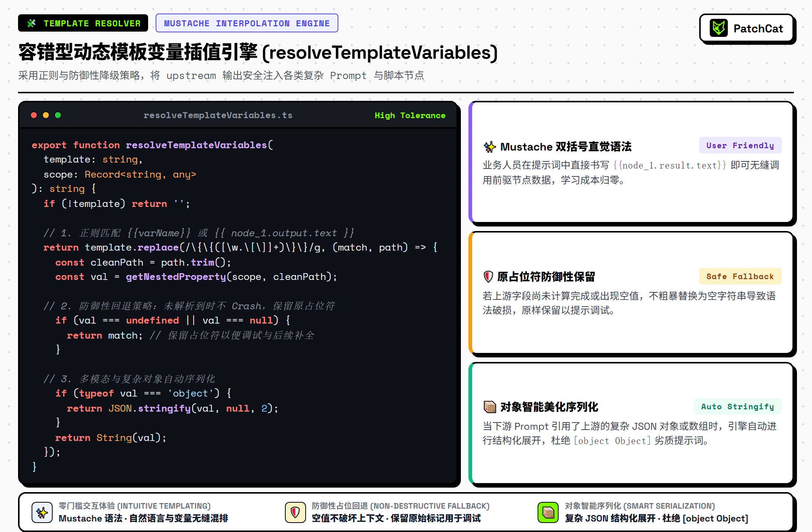Click the High Tolerance label
The width and height of the screenshot is (812, 532).
(x=410, y=116)
